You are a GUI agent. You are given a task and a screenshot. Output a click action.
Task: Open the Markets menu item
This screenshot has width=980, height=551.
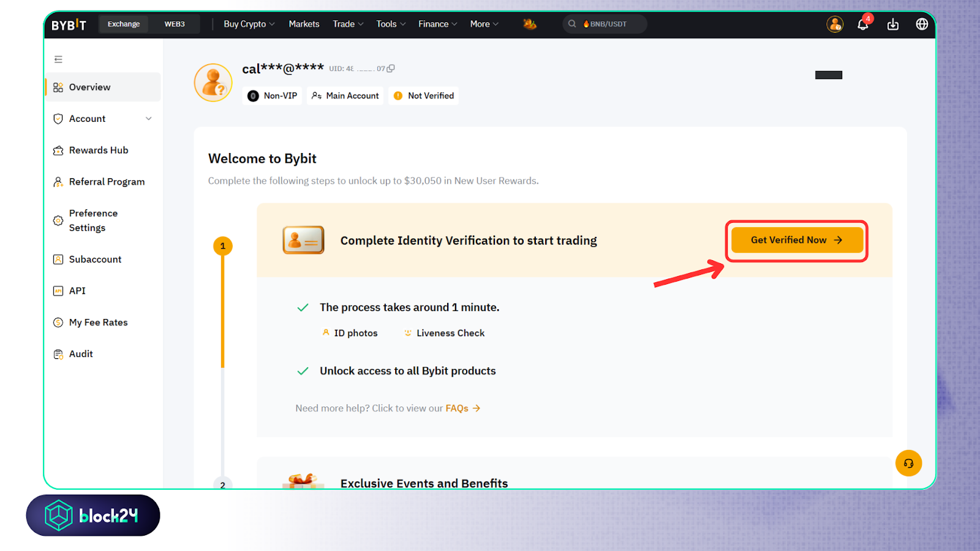[x=304, y=24]
